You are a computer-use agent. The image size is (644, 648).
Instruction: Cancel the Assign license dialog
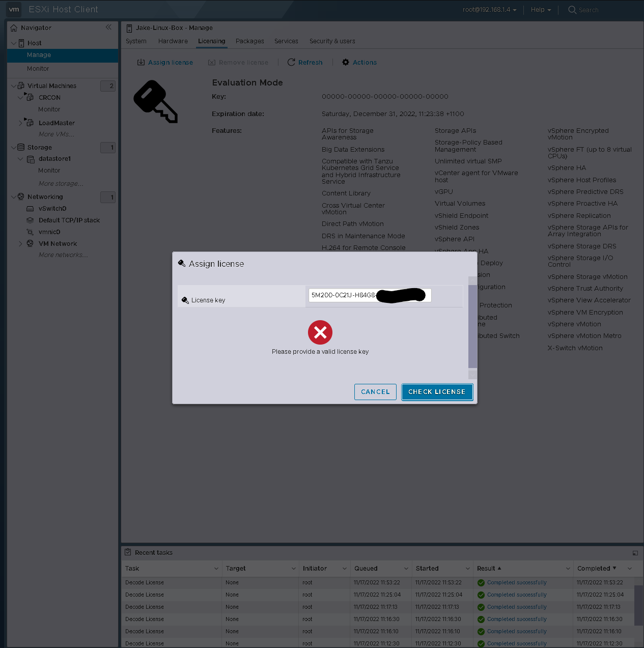375,391
